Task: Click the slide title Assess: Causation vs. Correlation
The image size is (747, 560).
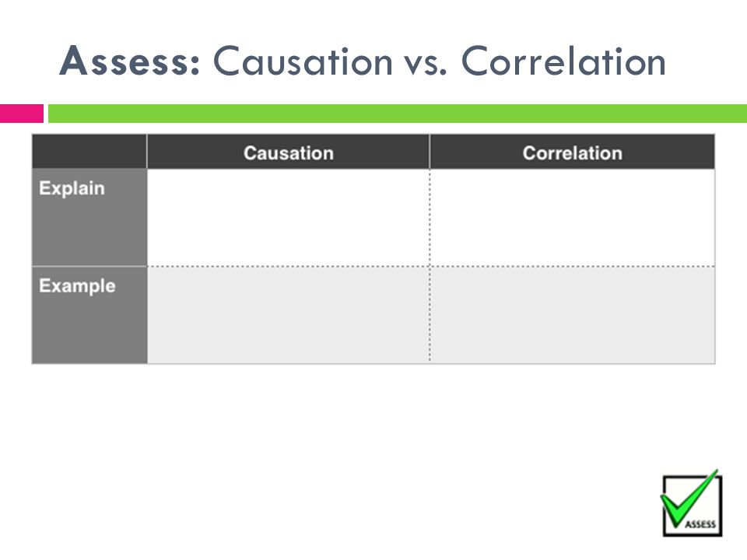Action: (x=363, y=61)
